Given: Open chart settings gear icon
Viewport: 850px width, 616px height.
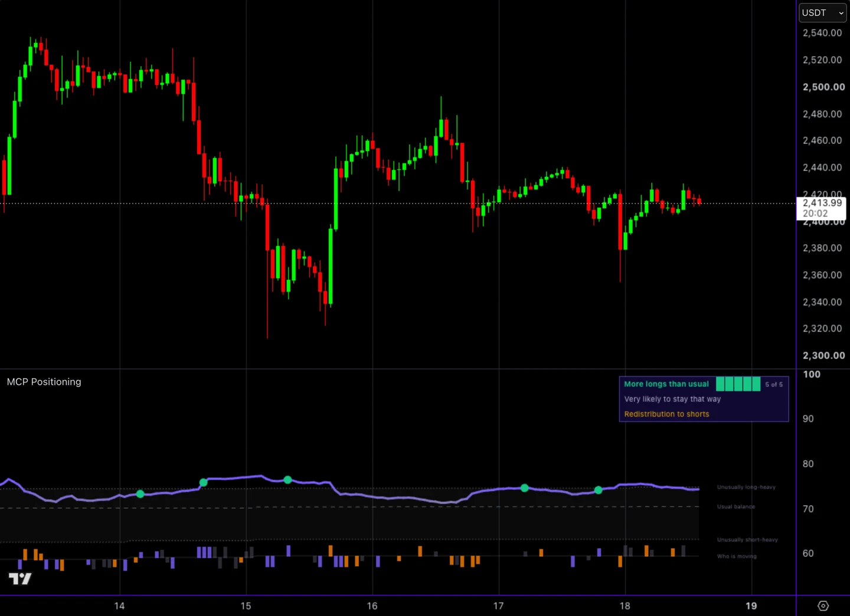Looking at the screenshot, I should (x=823, y=606).
